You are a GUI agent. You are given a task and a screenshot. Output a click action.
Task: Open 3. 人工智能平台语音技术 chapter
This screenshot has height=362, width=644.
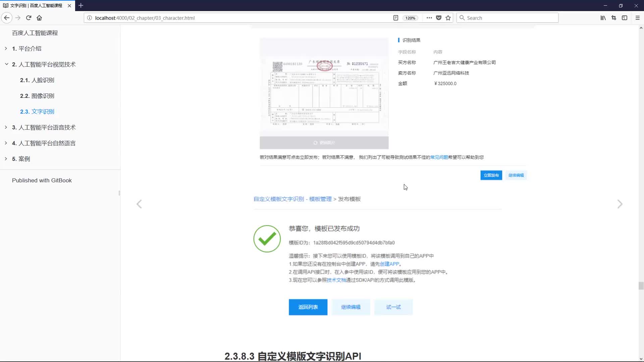(x=44, y=127)
